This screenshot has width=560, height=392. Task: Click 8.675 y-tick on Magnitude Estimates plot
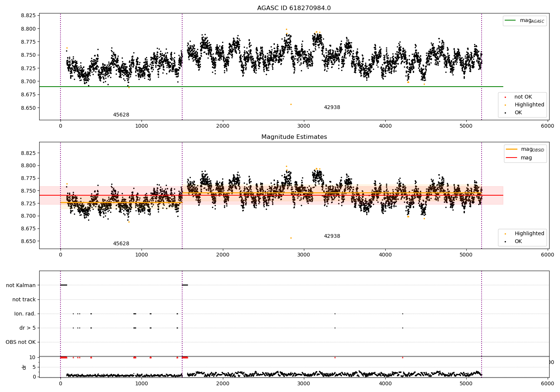(29, 228)
